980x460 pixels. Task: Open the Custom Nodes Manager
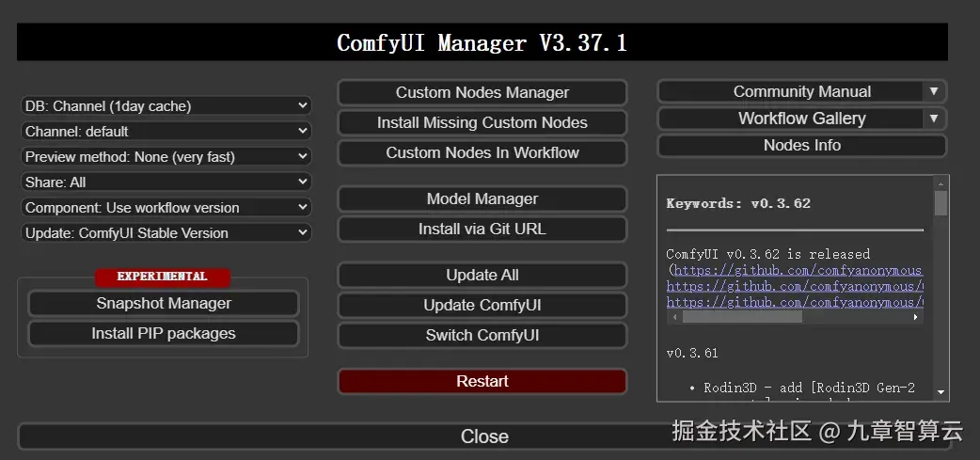(482, 92)
